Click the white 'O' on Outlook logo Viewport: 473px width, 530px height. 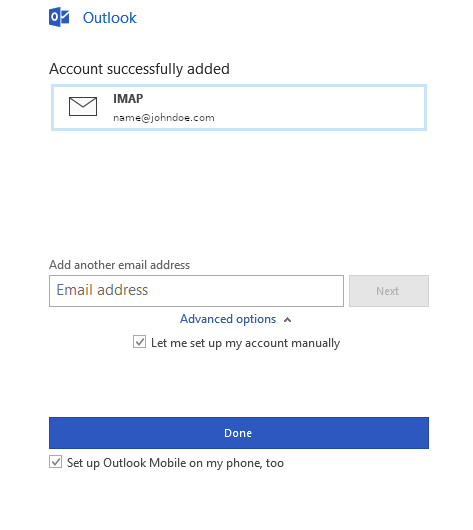pos(54,17)
